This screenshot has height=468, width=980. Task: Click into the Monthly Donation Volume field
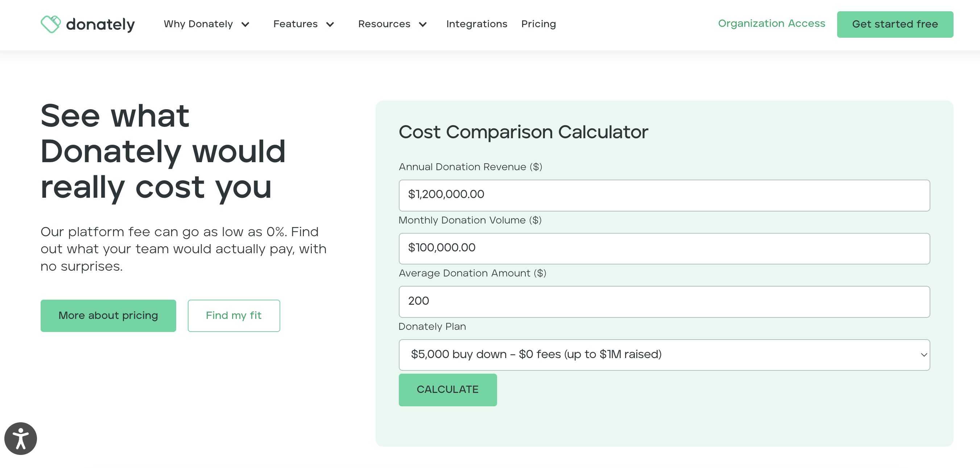tap(664, 248)
